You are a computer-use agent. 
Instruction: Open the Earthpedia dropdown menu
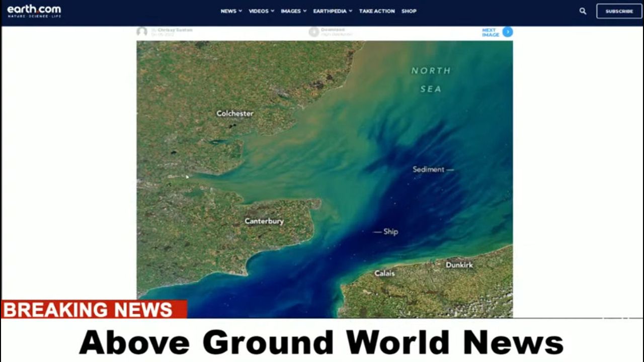coord(332,11)
